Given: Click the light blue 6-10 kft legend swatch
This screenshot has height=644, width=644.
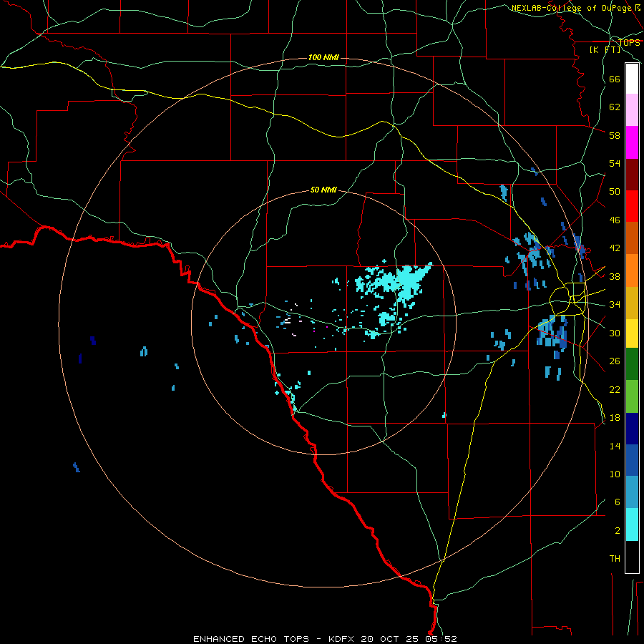Looking at the screenshot, I should tap(632, 492).
